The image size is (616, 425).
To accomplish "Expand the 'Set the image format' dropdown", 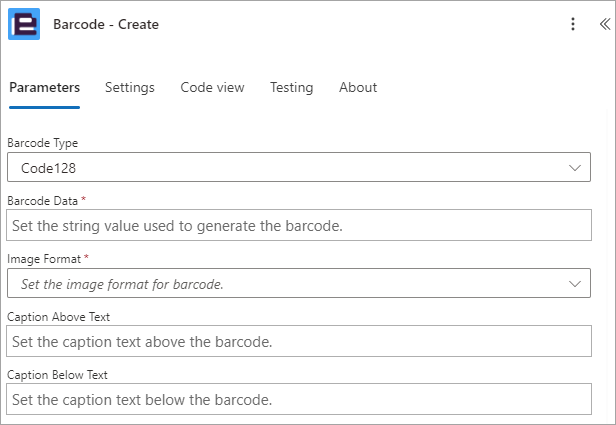I will tap(299, 283).
